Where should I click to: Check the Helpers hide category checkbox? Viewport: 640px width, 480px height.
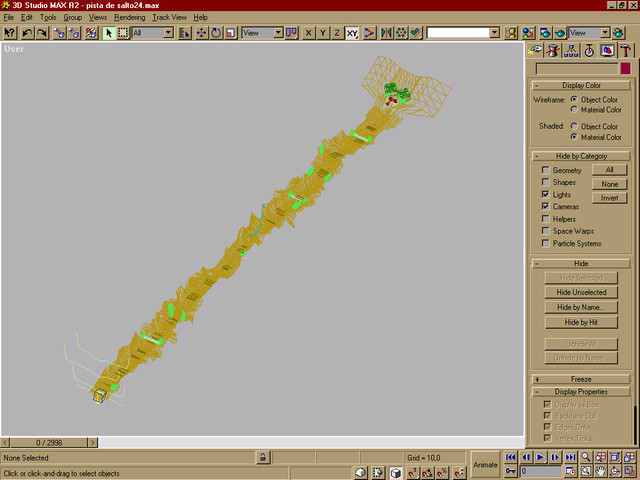545,219
